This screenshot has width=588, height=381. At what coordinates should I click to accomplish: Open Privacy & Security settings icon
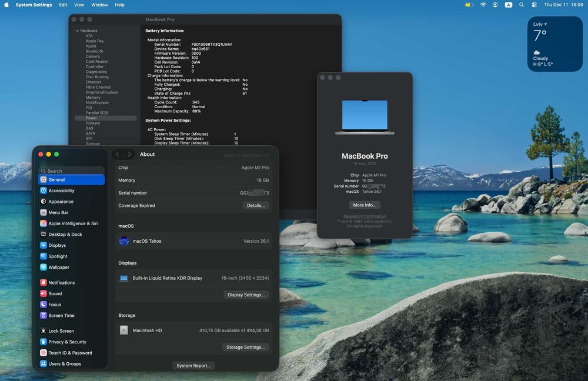pyautogui.click(x=44, y=342)
